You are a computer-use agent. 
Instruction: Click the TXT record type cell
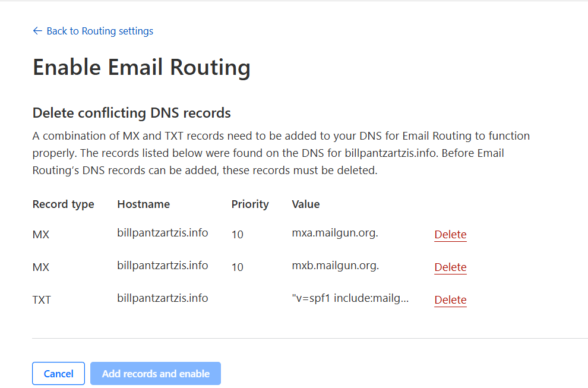(42, 300)
